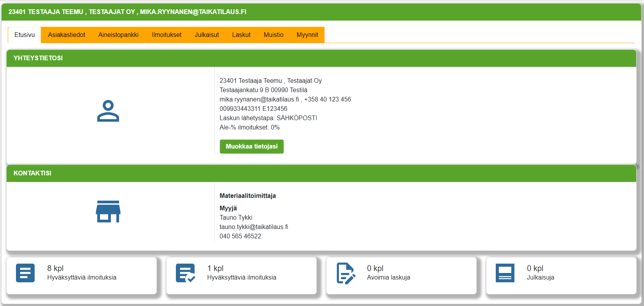Click the tauno.tykki@taikatilaus.fi email
Screen dimensions: 644x306
(254, 227)
